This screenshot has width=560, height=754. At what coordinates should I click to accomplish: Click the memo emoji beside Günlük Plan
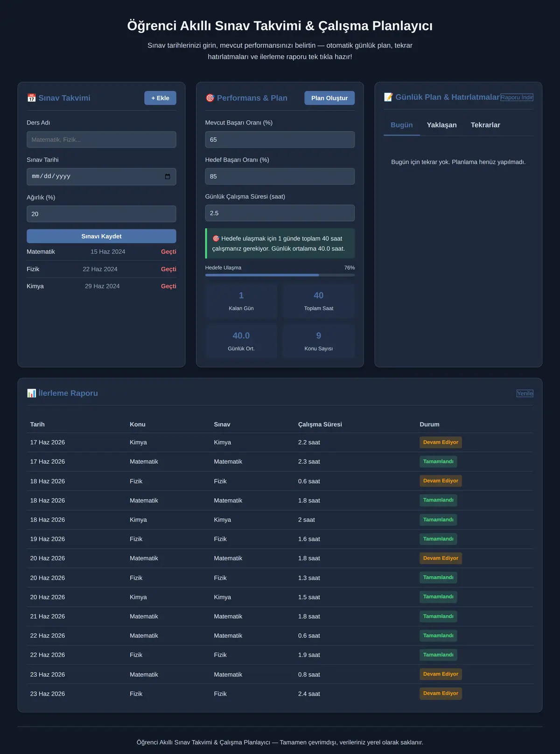tap(388, 97)
